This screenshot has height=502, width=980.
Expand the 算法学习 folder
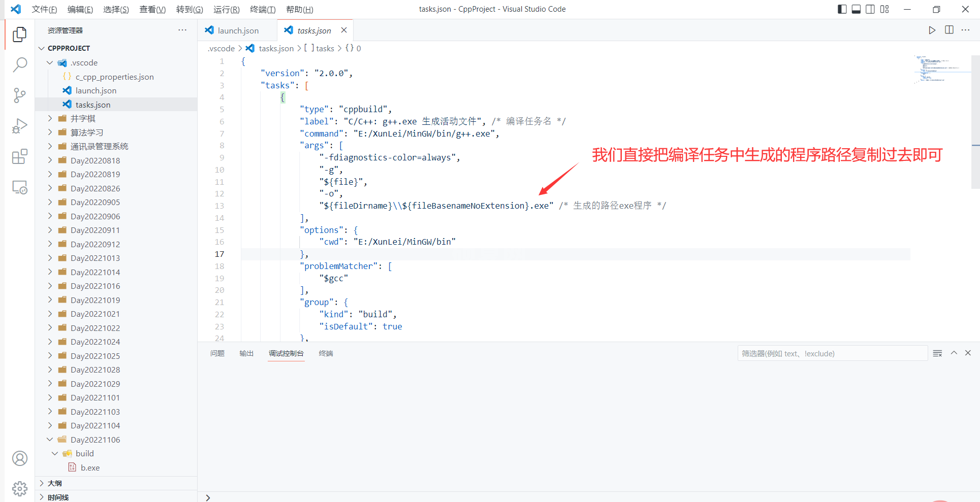coord(50,132)
